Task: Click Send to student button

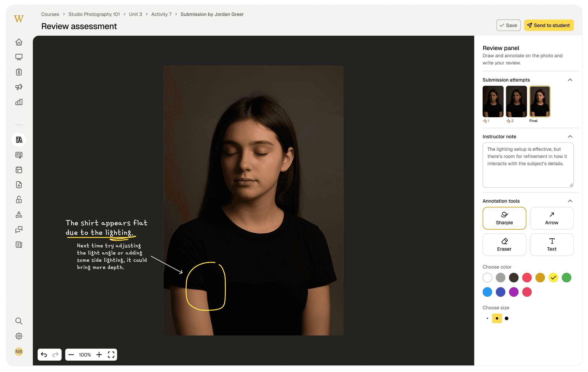Action: pos(548,25)
